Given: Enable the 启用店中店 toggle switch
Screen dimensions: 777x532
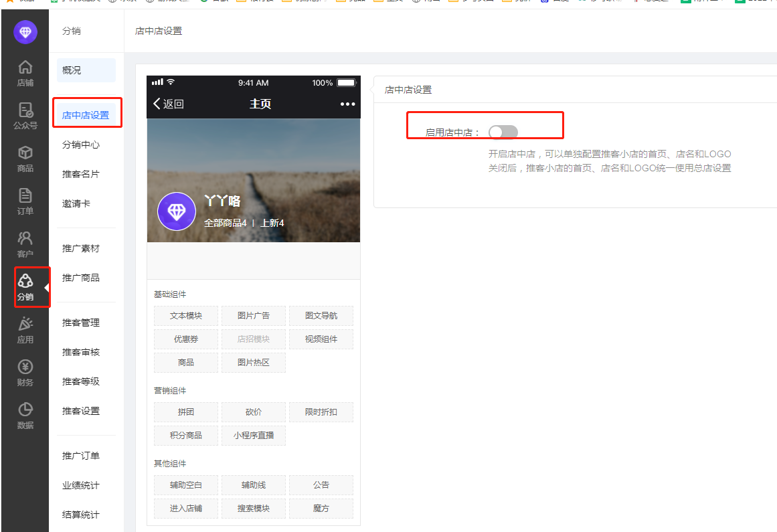Looking at the screenshot, I should pyautogui.click(x=503, y=132).
